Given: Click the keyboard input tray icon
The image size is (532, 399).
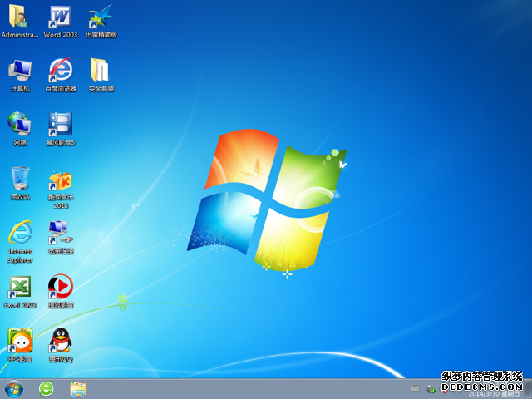Looking at the screenshot, I should pyautogui.click(x=415, y=388).
